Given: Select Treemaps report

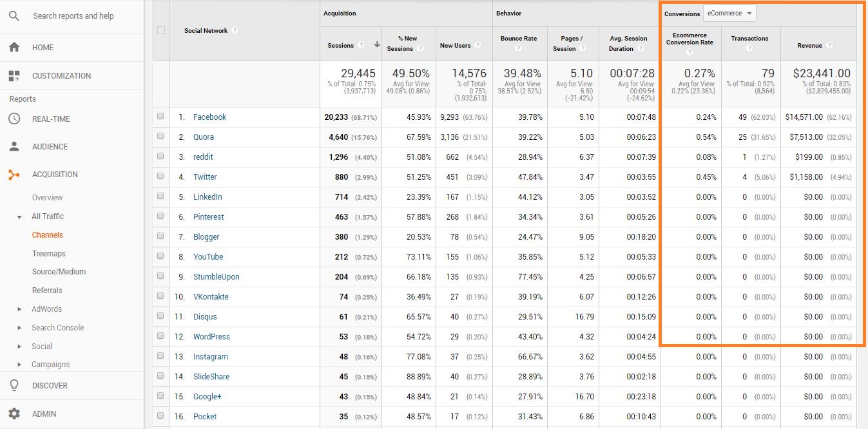Looking at the screenshot, I should [49, 254].
